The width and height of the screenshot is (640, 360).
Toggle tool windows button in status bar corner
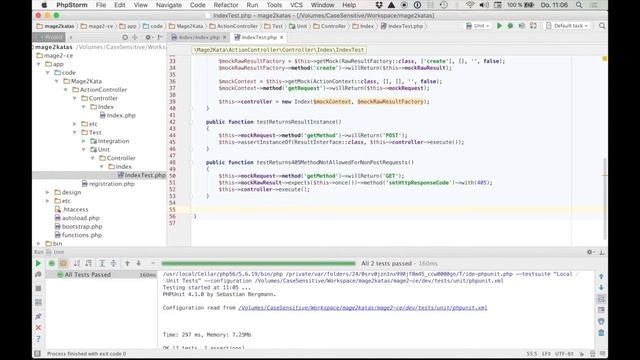37,353
